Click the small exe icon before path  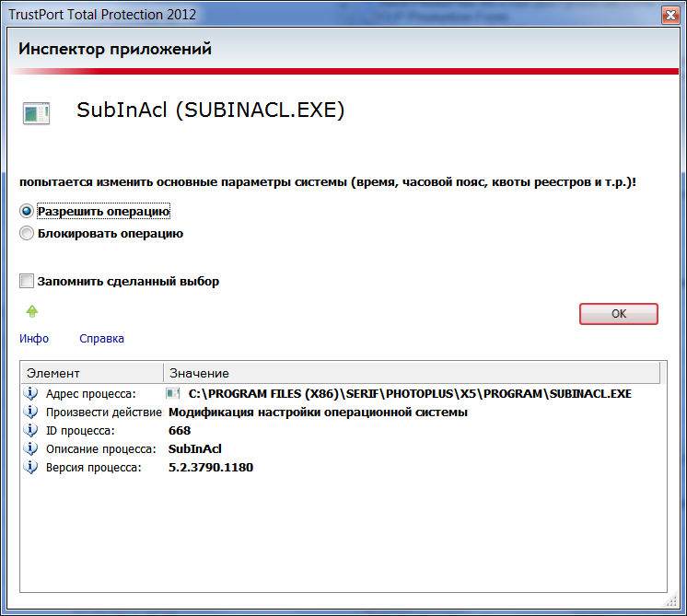(172, 393)
